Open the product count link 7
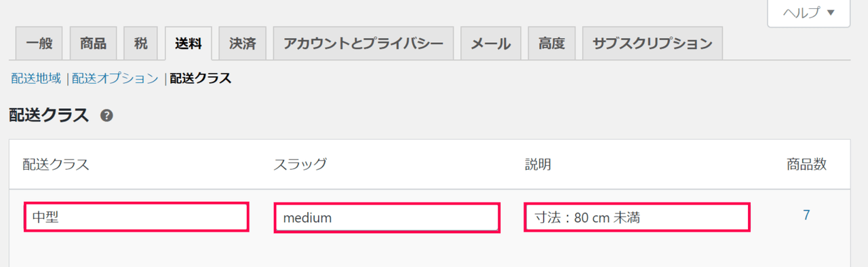The image size is (868, 267). pyautogui.click(x=806, y=215)
